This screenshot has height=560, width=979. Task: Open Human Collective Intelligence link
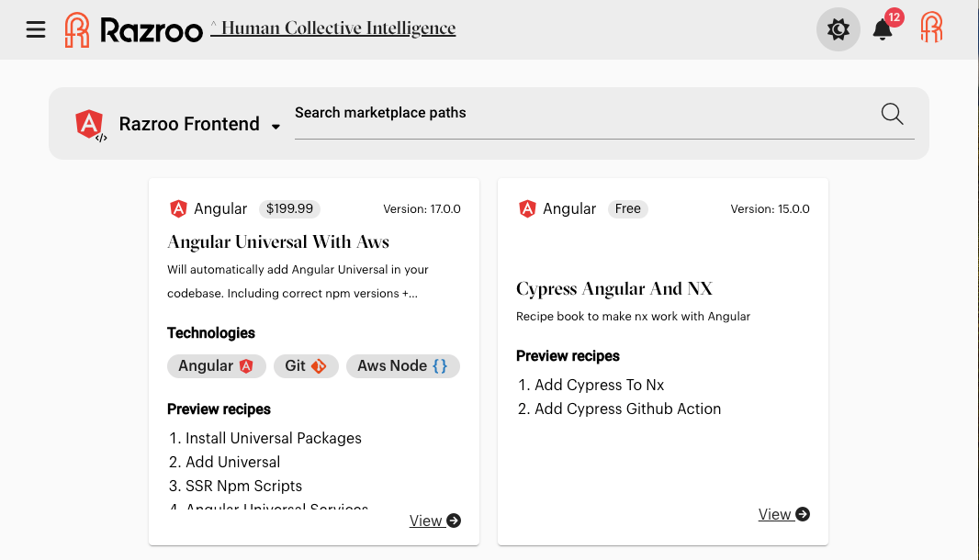pyautogui.click(x=332, y=28)
